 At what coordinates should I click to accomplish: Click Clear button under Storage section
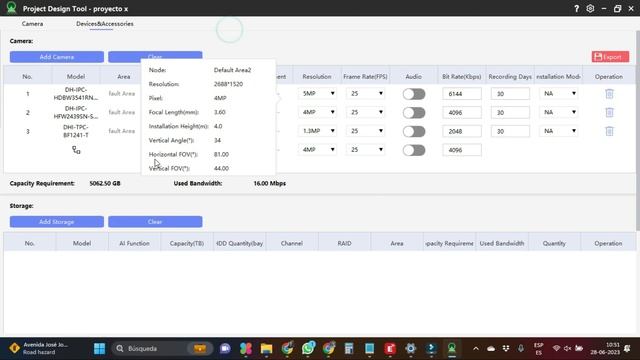point(155,222)
